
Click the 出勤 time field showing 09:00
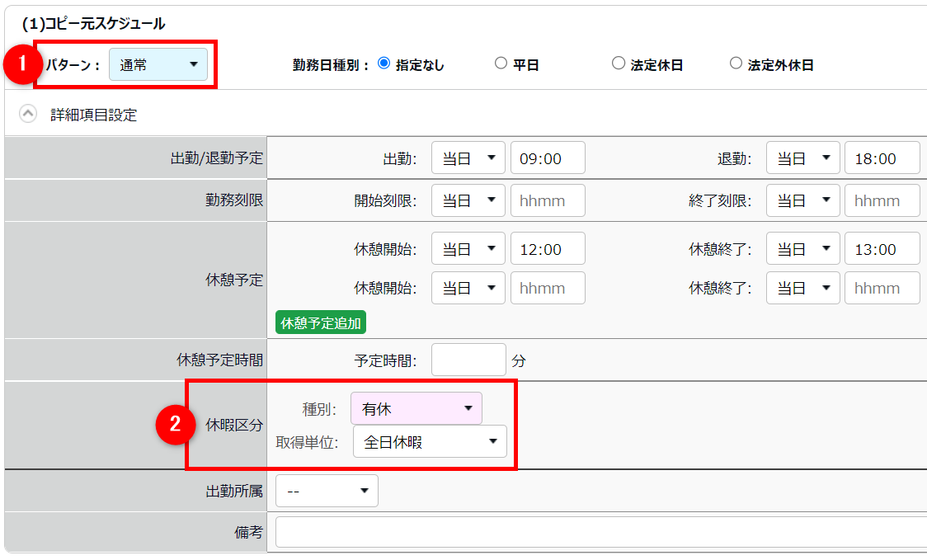click(548, 158)
